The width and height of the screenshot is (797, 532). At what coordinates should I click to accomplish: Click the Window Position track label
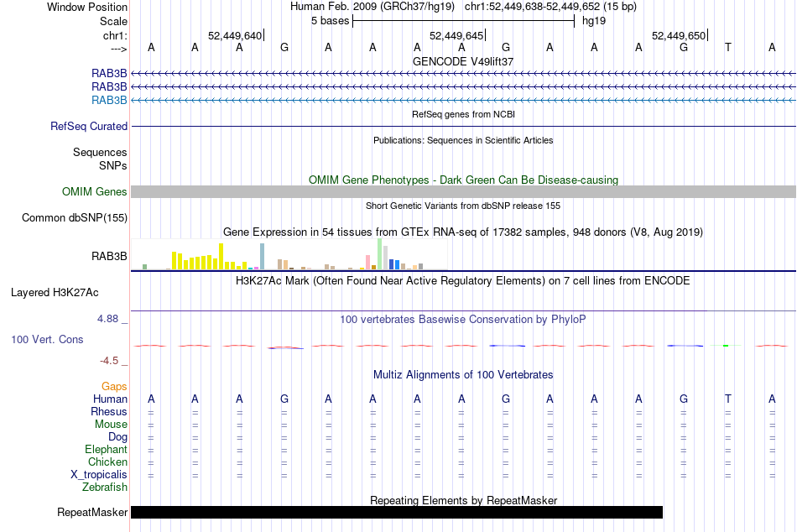click(87, 7)
